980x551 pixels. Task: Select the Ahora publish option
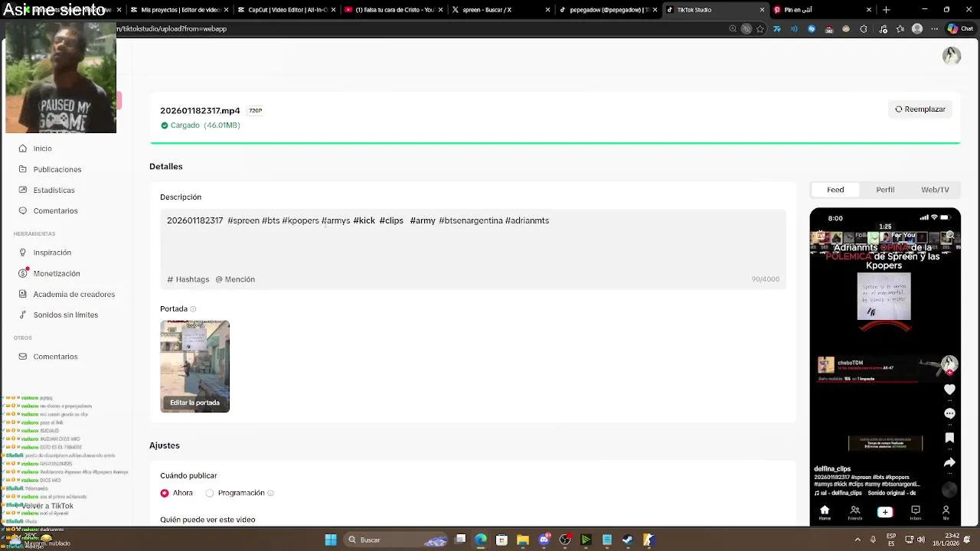[x=164, y=493]
